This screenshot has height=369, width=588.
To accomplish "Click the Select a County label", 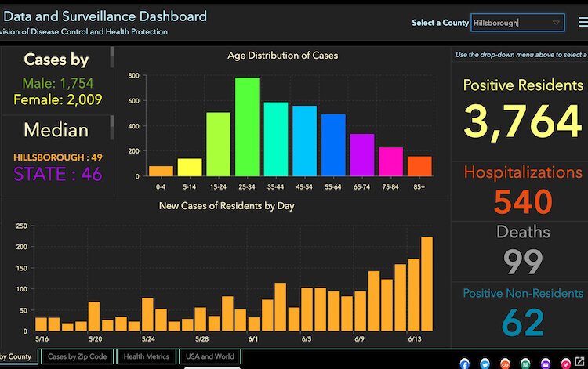I will click(x=441, y=23).
